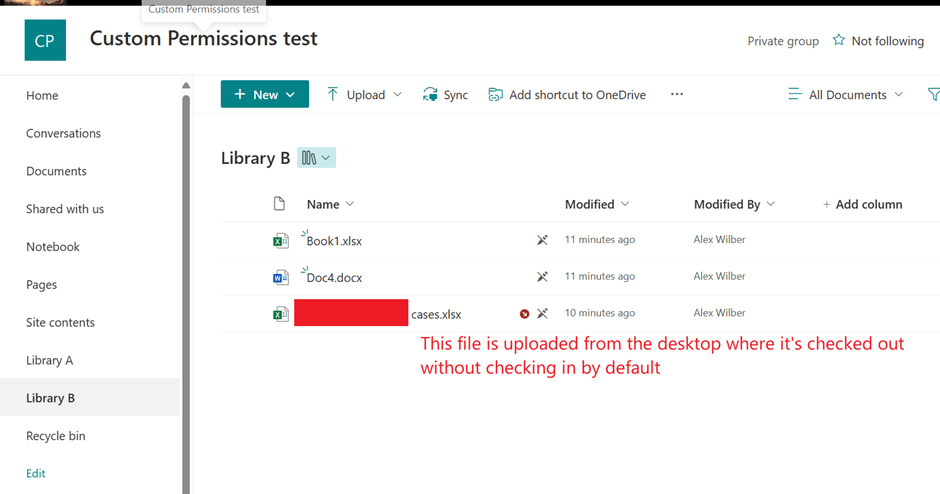Click Edit link under navigation
This screenshot has height=494, width=940.
point(35,473)
